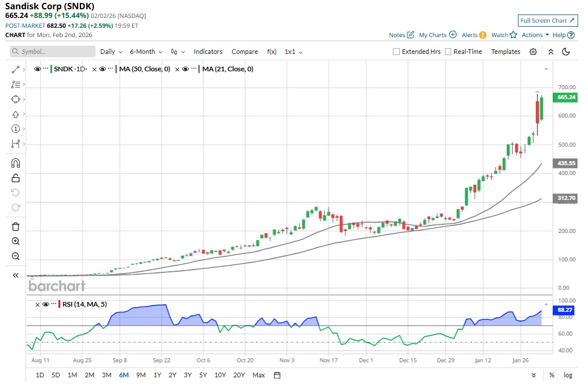Select the arrow marker tool
588x386 pixels.
pos(16,114)
